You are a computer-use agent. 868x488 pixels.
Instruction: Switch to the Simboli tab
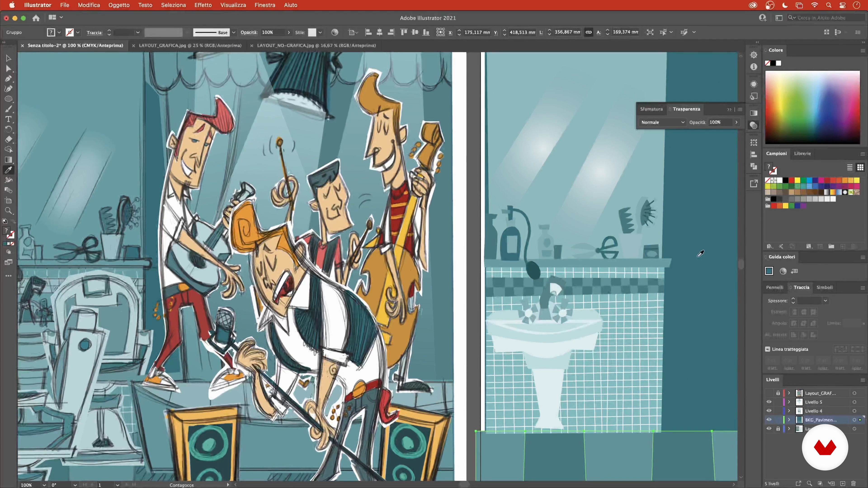(825, 288)
